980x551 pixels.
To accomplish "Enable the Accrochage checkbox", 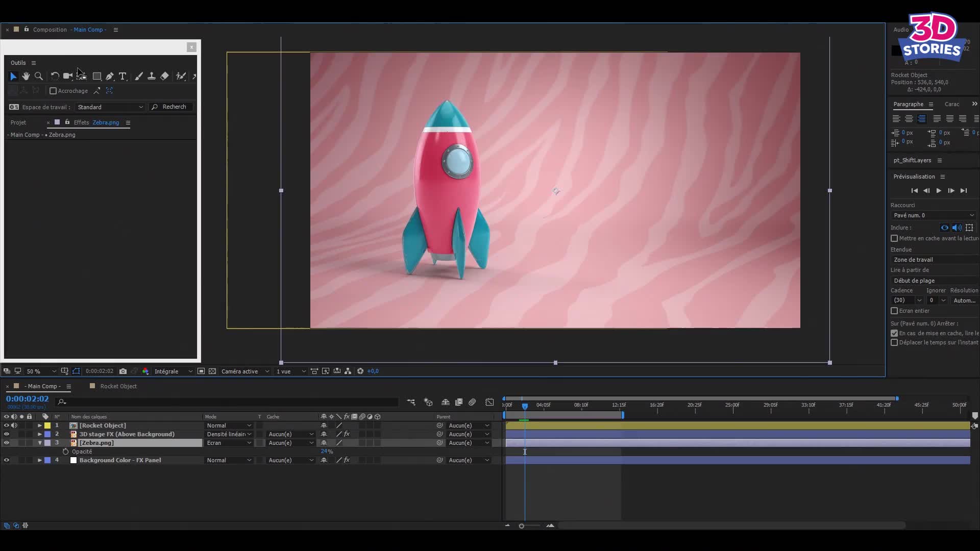I will pos(53,91).
